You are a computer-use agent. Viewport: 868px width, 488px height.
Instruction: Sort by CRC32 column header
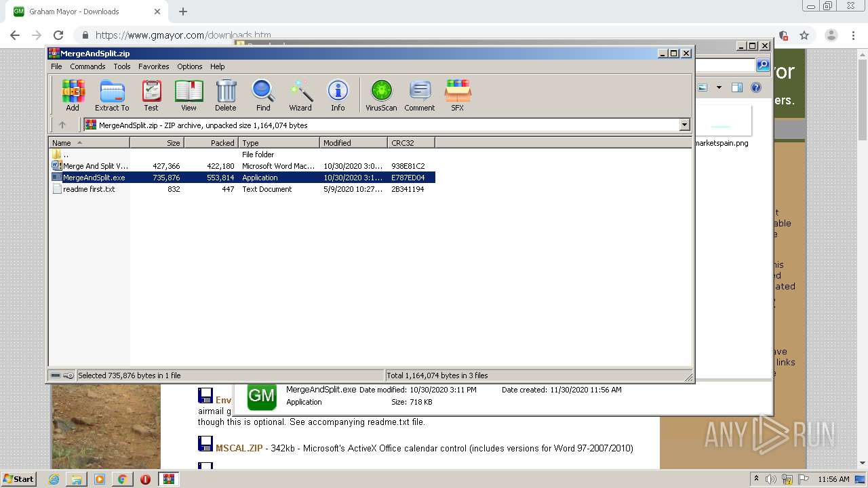click(x=411, y=143)
